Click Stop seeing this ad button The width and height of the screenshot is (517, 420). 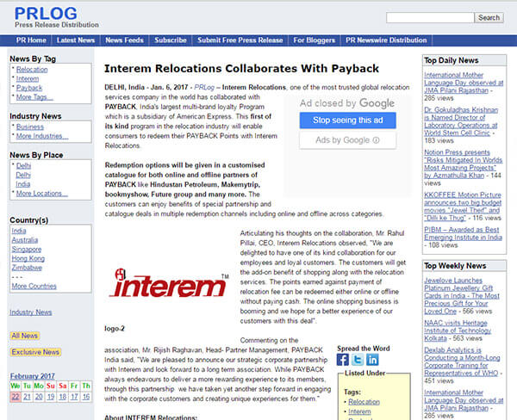pyautogui.click(x=348, y=120)
